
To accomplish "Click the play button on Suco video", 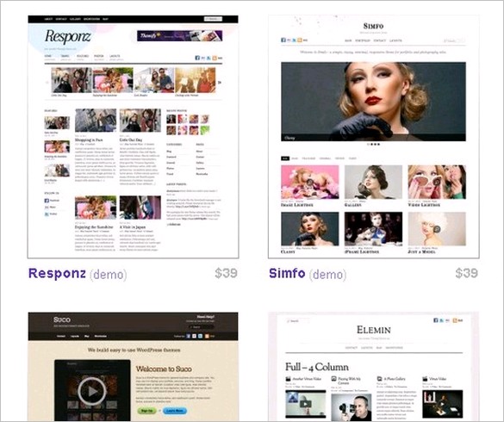I will tap(92, 391).
